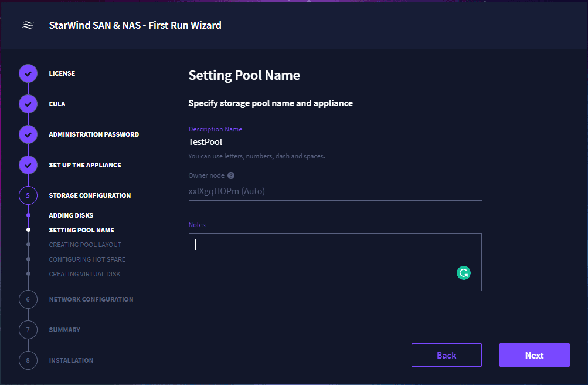Click the EULA step checkmark circle
Screen dimensions: 588x385
28,104
